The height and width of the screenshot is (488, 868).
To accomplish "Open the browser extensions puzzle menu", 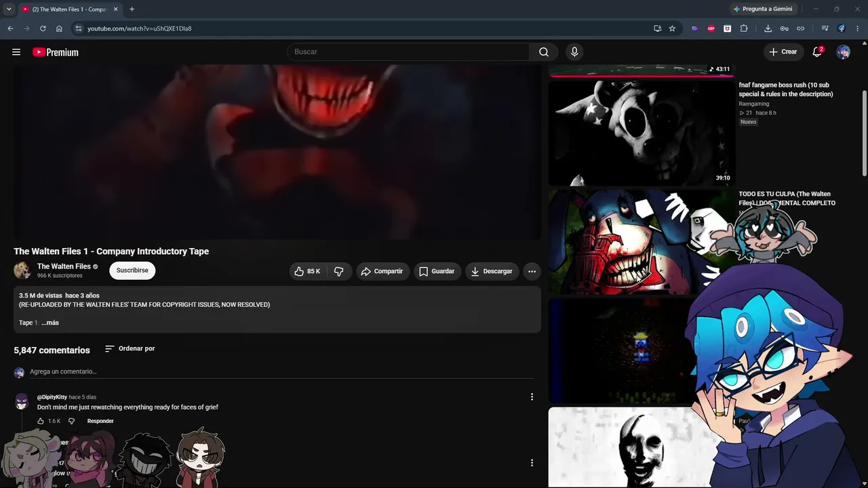I will click(x=744, y=28).
